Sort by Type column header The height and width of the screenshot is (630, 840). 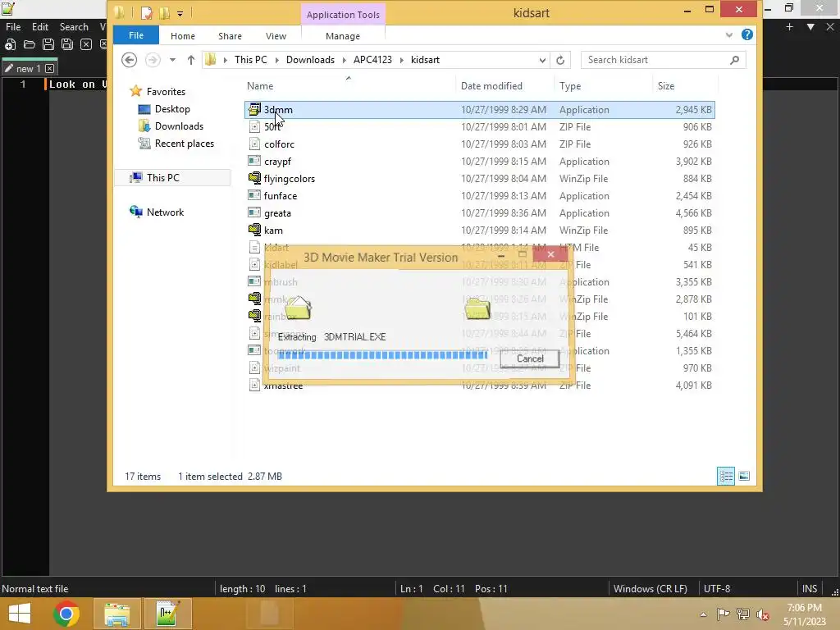tap(570, 85)
